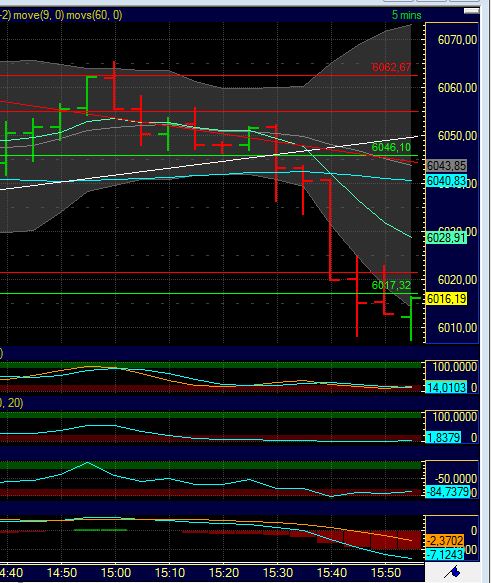Image resolution: width=491 pixels, height=583 pixels.
Task: Click the green 6028,91 price tag
Action: [446, 237]
